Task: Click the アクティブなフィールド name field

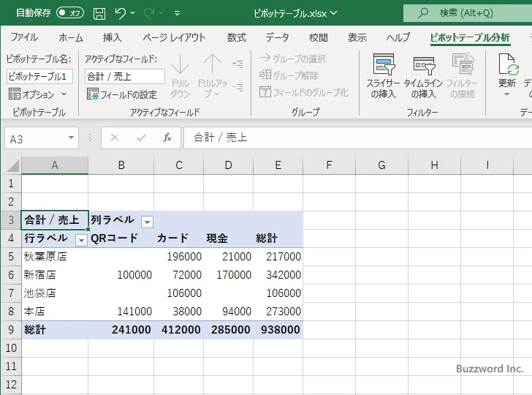Action: [125, 76]
